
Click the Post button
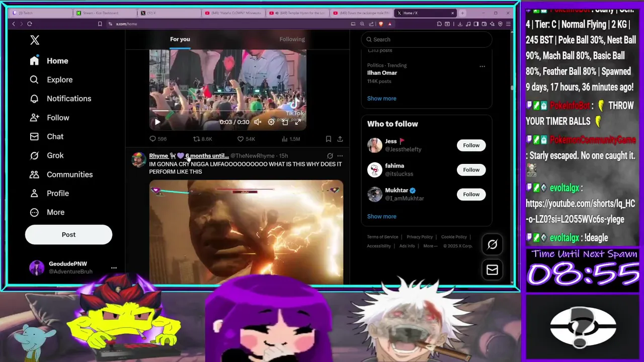tap(68, 234)
